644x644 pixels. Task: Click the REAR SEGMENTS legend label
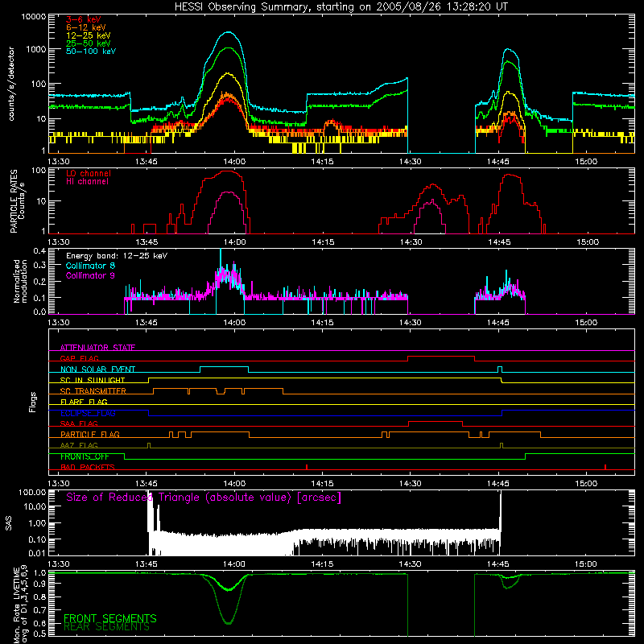pyautogui.click(x=106, y=627)
